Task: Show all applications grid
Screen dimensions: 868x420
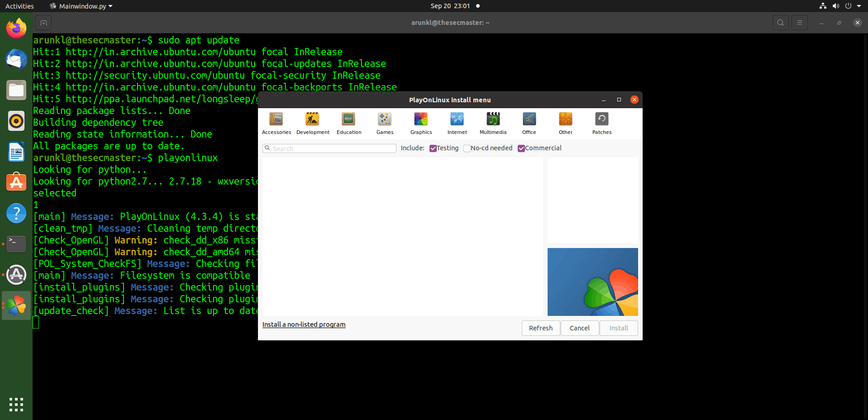Action: (16, 405)
